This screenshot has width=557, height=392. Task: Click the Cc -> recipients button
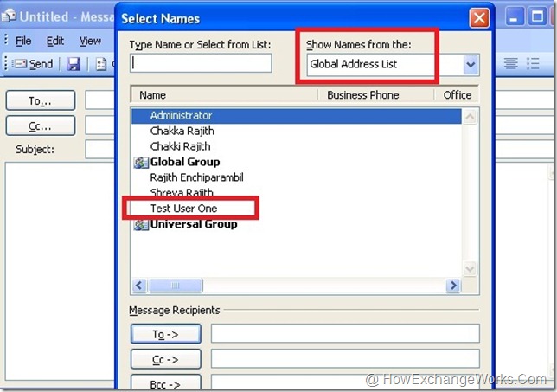166,359
